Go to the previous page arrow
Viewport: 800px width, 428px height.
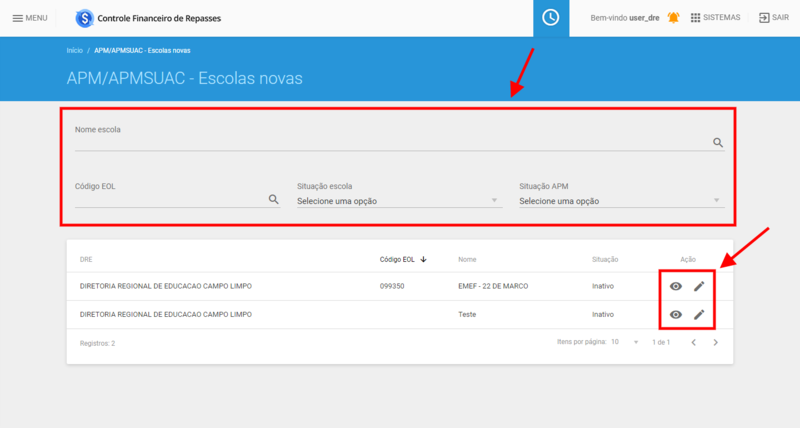pos(693,342)
